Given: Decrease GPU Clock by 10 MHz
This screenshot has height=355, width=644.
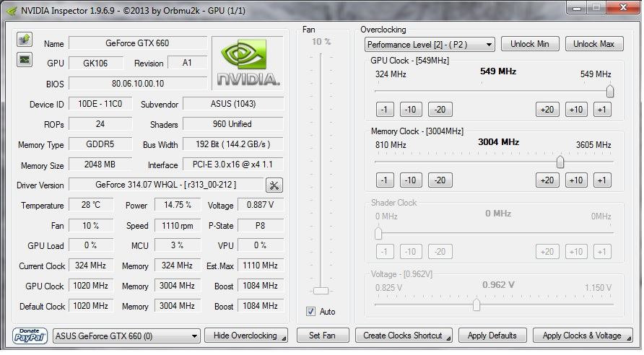Looking at the screenshot, I should [411, 110].
